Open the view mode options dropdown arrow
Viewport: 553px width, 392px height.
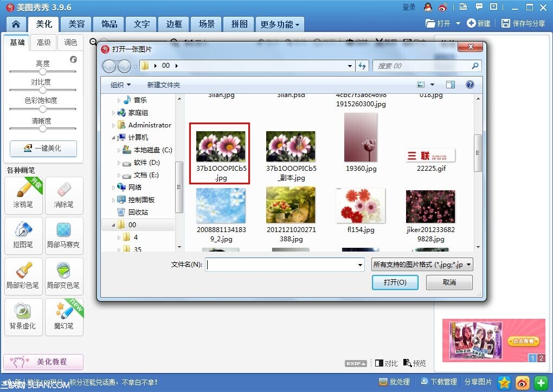433,85
